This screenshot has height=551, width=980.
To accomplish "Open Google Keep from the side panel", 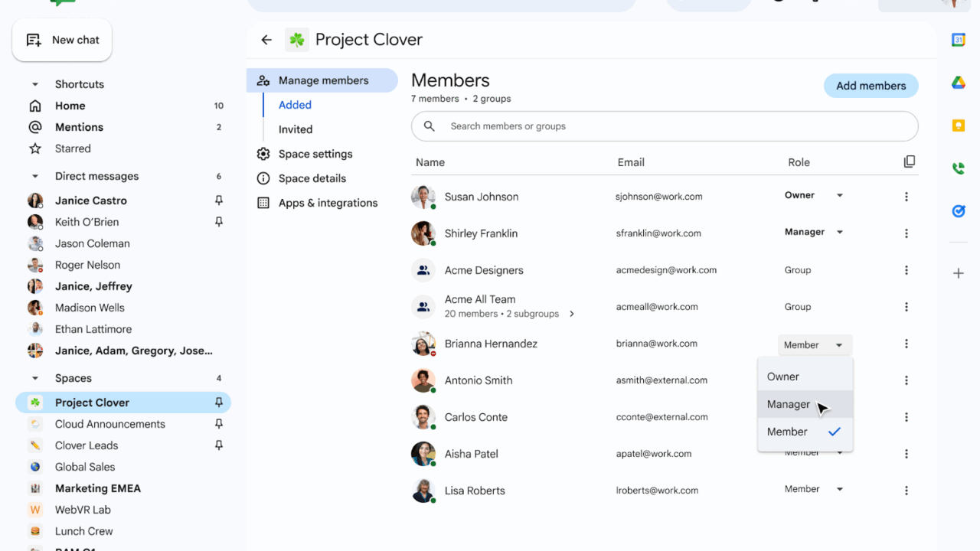I will pos(958,126).
